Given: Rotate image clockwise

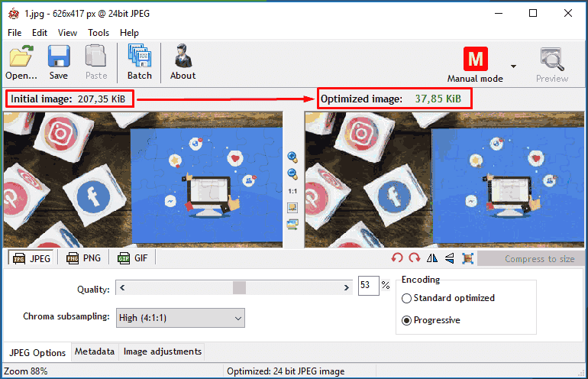Looking at the screenshot, I should 415,258.
